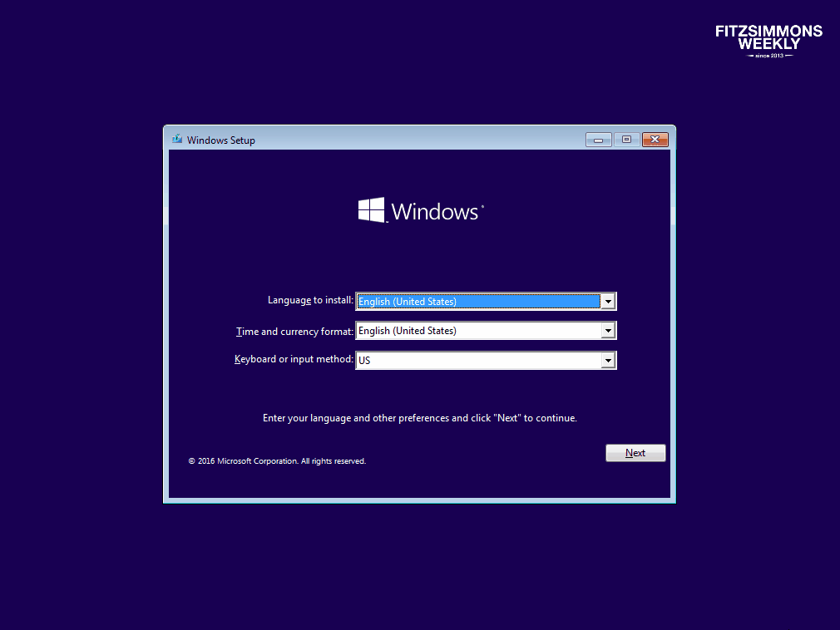Click the Fitzsimmons Weekly watermark logo

[x=768, y=41]
